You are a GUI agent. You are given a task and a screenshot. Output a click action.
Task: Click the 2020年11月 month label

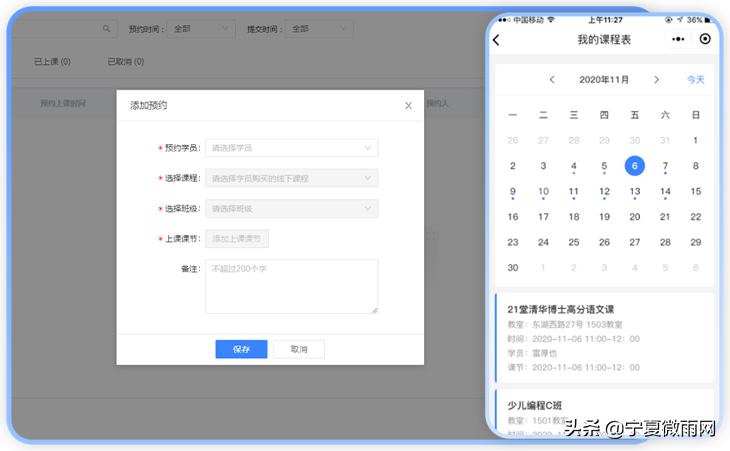click(x=604, y=80)
